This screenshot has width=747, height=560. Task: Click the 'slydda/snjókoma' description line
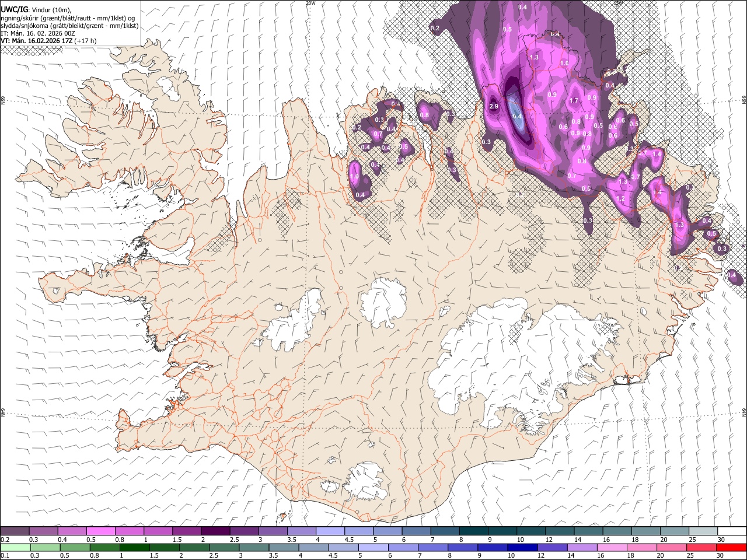[69, 26]
